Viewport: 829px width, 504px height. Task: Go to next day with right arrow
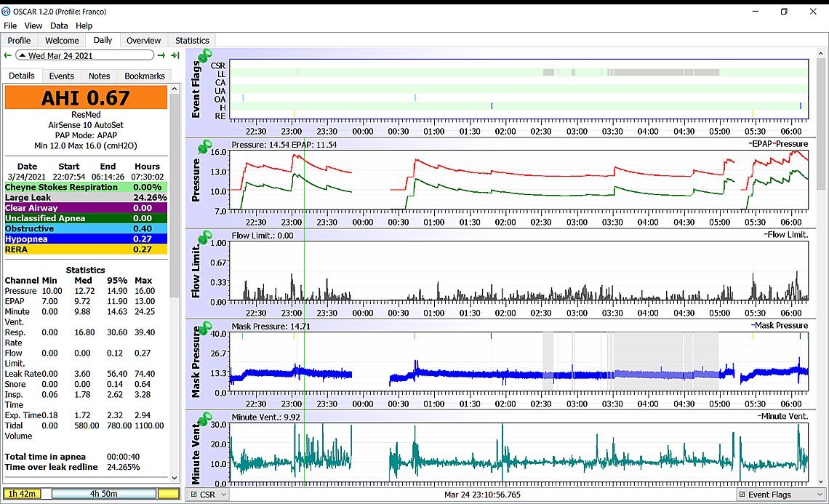162,55
